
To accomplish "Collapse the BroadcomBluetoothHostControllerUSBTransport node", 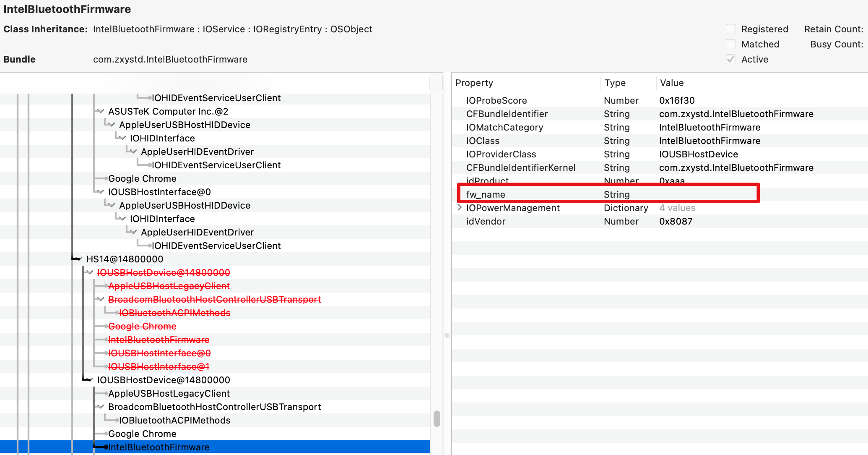I will tap(100, 407).
